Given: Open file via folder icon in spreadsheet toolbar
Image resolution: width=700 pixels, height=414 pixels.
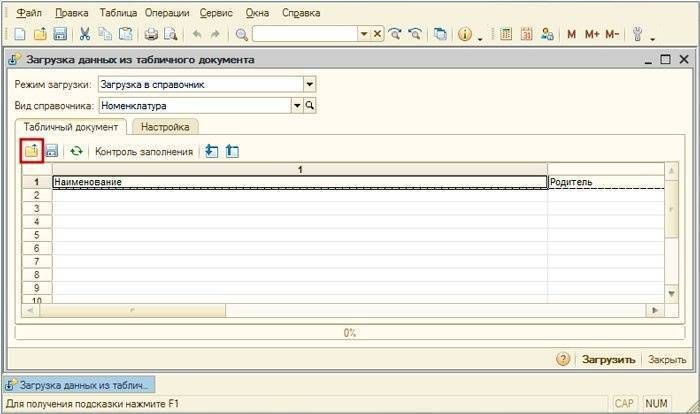Looking at the screenshot, I should [x=32, y=151].
